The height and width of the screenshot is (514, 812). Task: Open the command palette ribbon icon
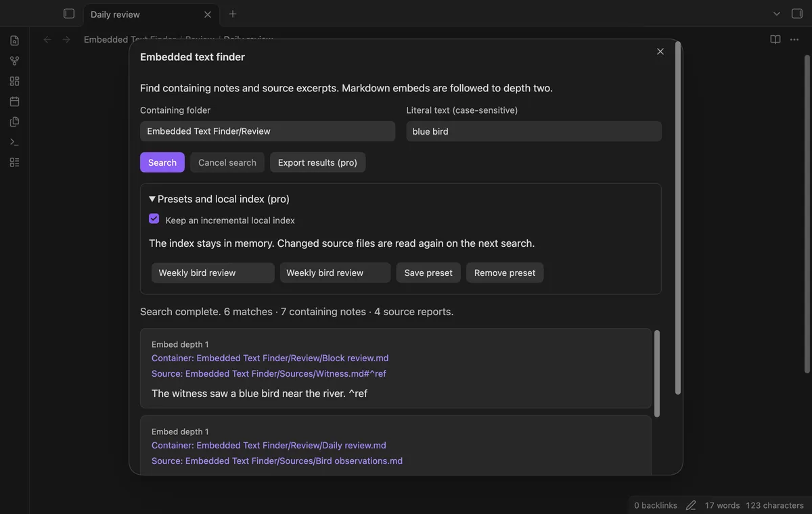(14, 142)
